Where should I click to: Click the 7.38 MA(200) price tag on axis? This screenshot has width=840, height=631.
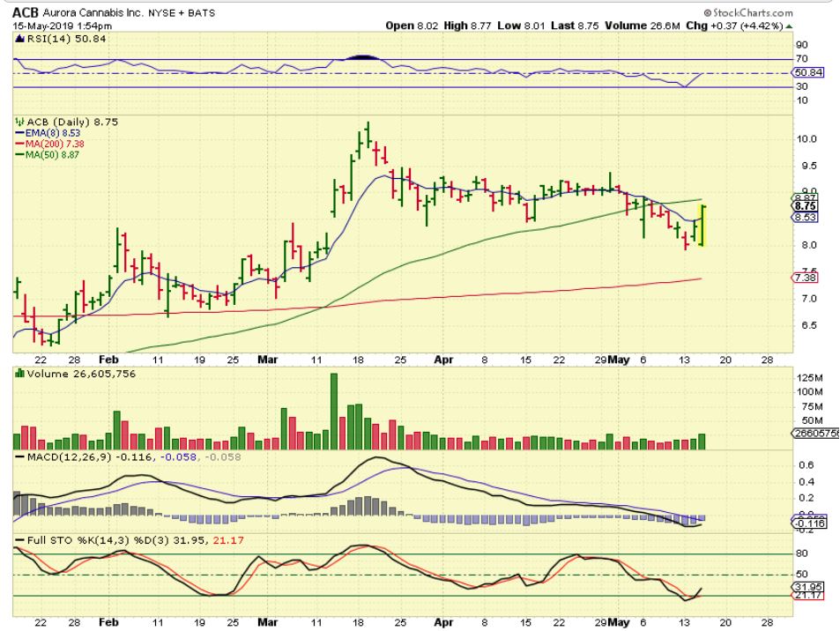[805, 278]
